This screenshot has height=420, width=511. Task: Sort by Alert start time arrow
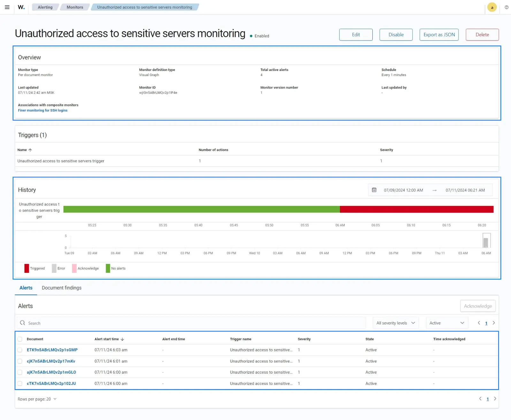click(122, 339)
